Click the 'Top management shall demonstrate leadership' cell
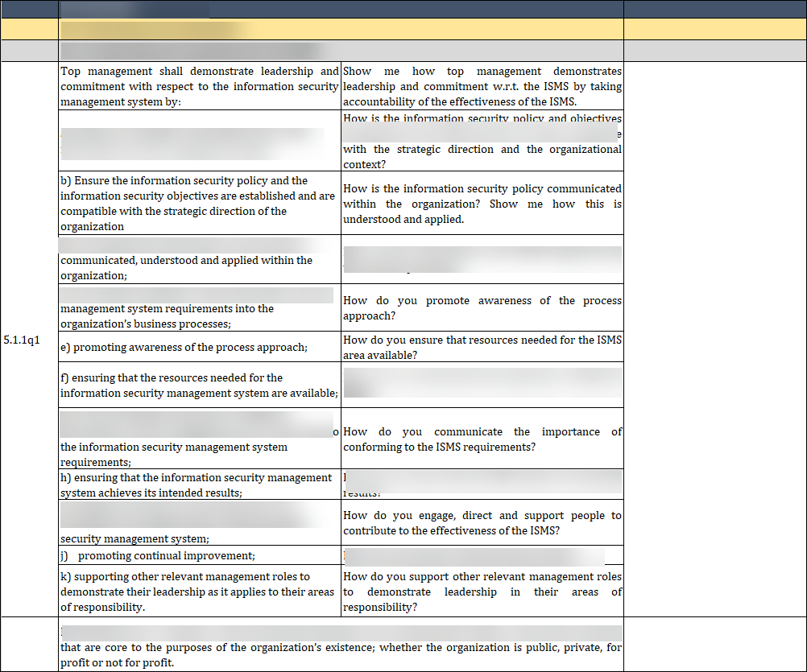Screen dimensions: 807x672 (199, 87)
